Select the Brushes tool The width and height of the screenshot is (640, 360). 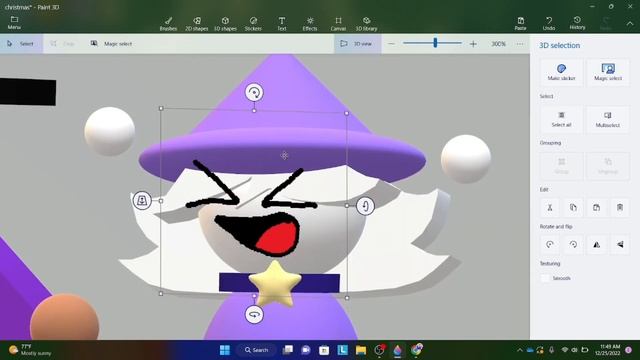pos(168,24)
